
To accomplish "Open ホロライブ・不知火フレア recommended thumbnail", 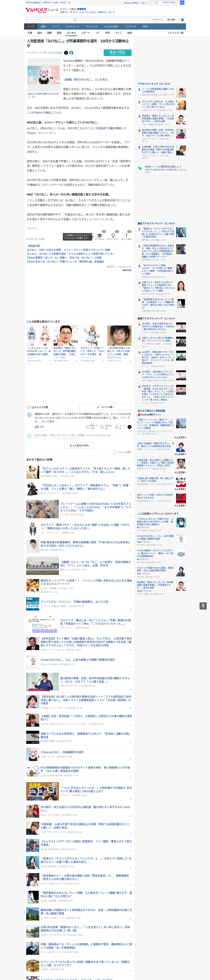I will (x=93, y=335).
